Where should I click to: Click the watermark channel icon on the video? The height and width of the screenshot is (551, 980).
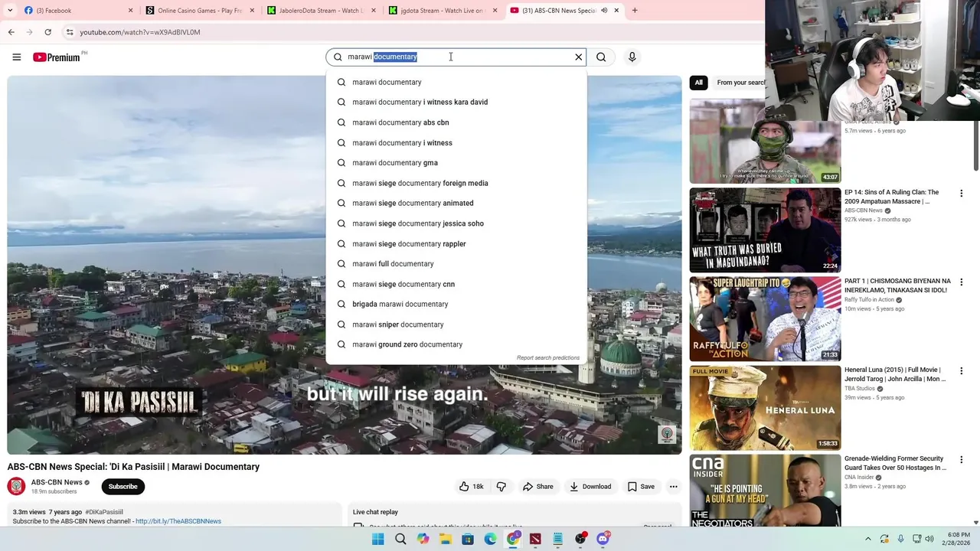pos(667,435)
